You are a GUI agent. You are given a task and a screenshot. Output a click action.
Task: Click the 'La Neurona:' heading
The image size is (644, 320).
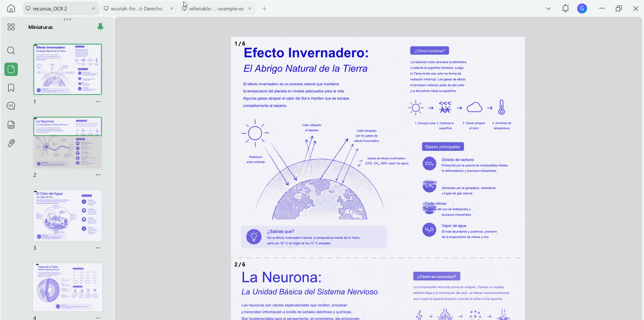pos(282,277)
